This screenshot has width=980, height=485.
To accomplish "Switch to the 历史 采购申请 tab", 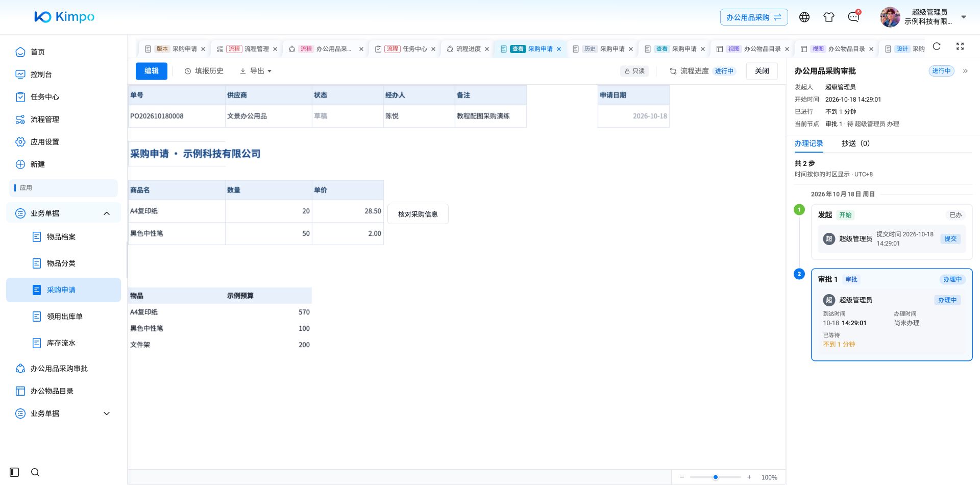I will (603, 49).
